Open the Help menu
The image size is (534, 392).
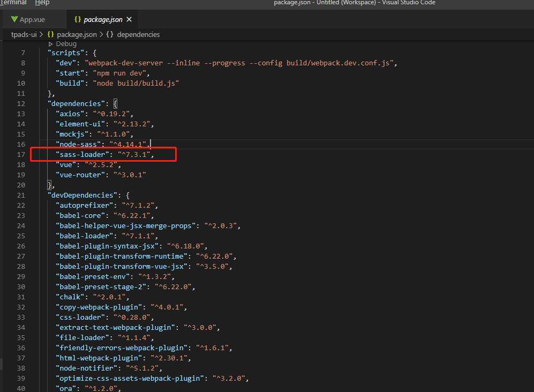coord(42,2)
